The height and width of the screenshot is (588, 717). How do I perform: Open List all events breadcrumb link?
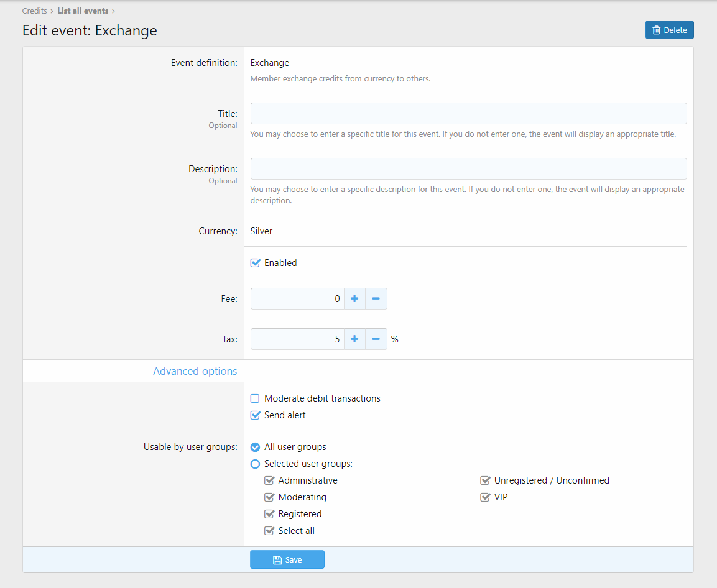coord(83,11)
